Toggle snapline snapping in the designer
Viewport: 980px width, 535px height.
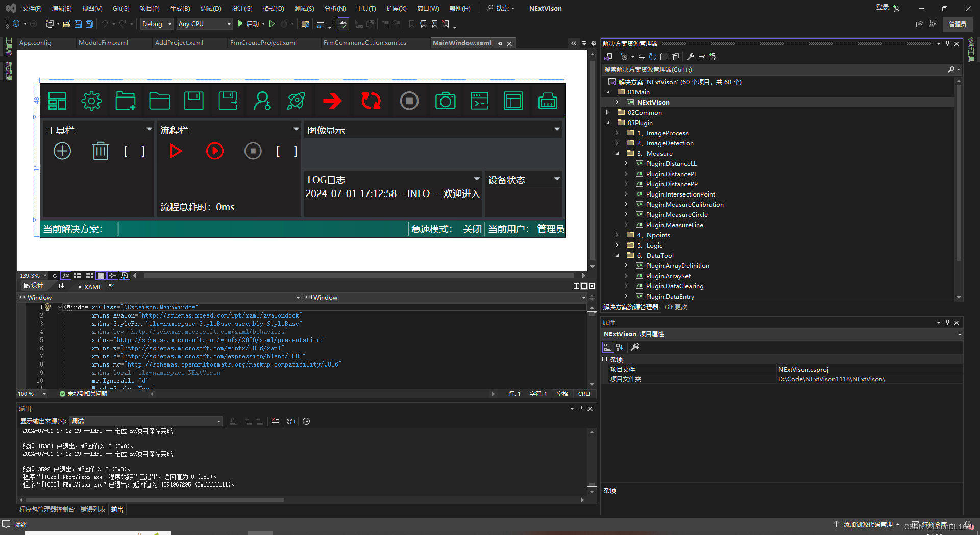tap(112, 275)
